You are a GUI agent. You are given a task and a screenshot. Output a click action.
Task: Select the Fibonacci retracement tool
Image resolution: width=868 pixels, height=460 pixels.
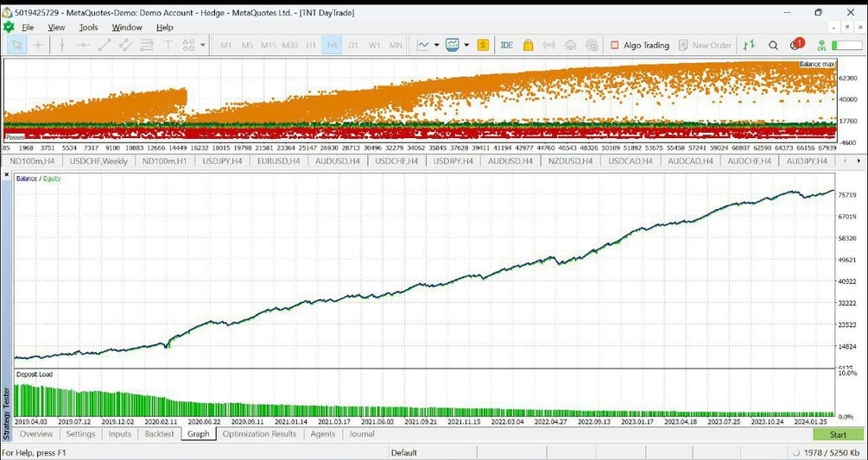pos(147,46)
